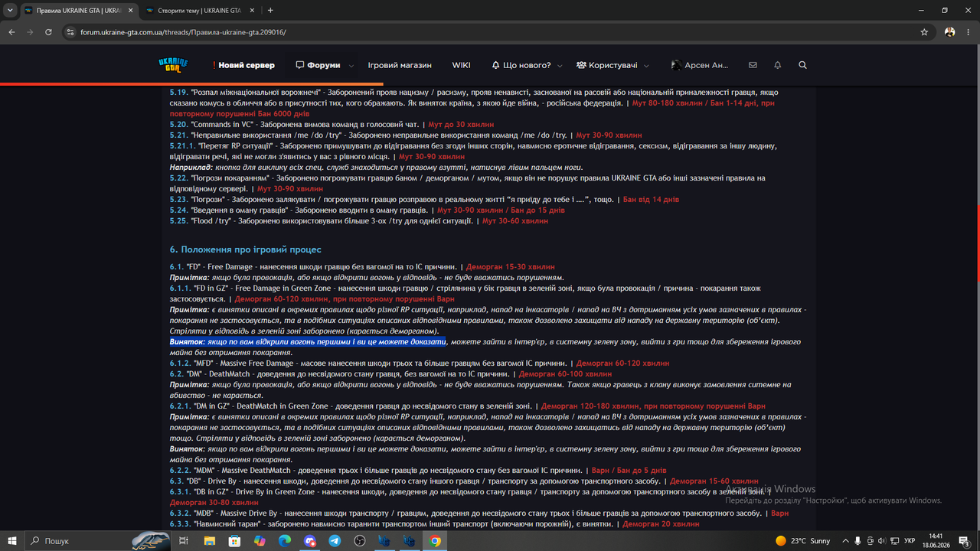Click the UKRAINE GTA forum logo
The image size is (980, 551).
tap(173, 65)
